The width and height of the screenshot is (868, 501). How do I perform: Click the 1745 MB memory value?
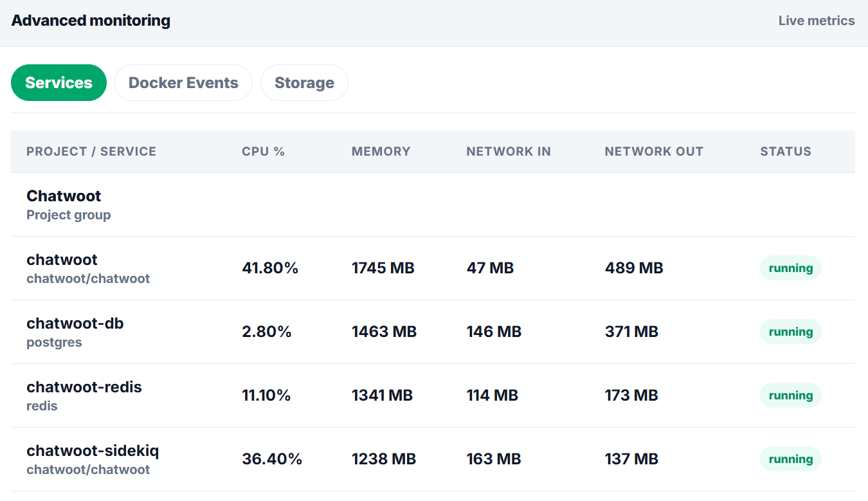(383, 268)
